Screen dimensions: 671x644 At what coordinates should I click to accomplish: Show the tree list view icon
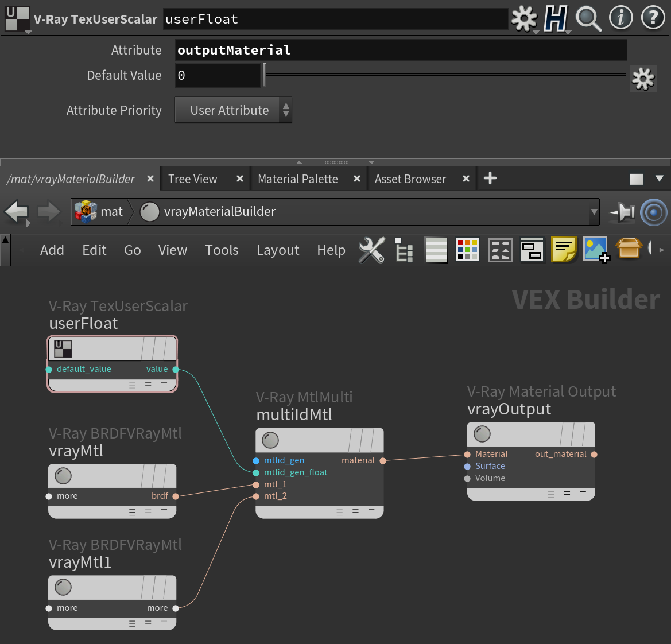click(x=404, y=250)
